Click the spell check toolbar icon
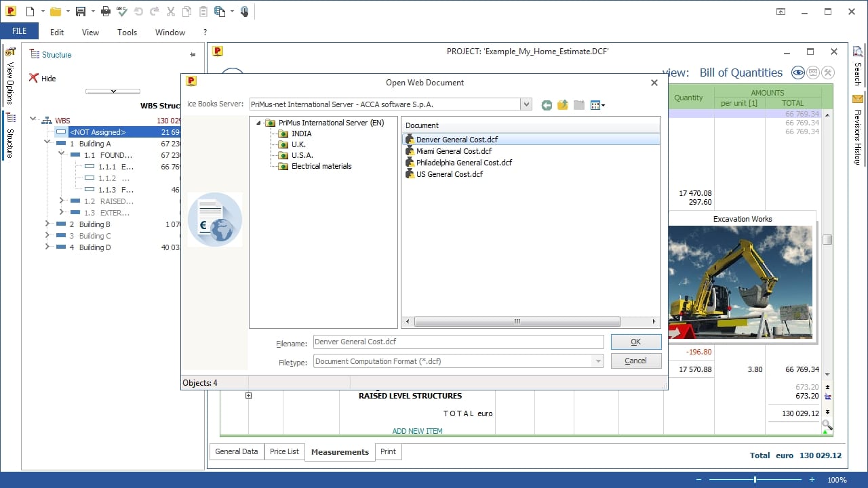Screen dimensions: 868x488 [122, 12]
